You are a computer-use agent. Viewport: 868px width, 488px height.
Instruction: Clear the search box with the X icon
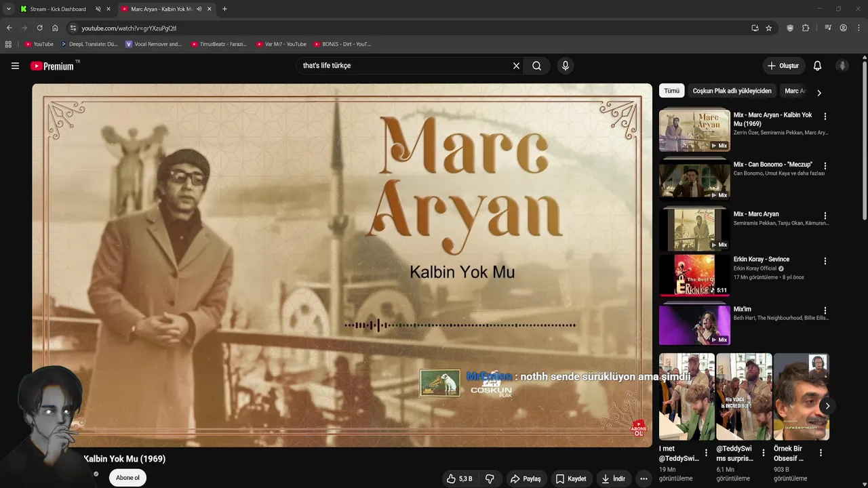coord(516,66)
